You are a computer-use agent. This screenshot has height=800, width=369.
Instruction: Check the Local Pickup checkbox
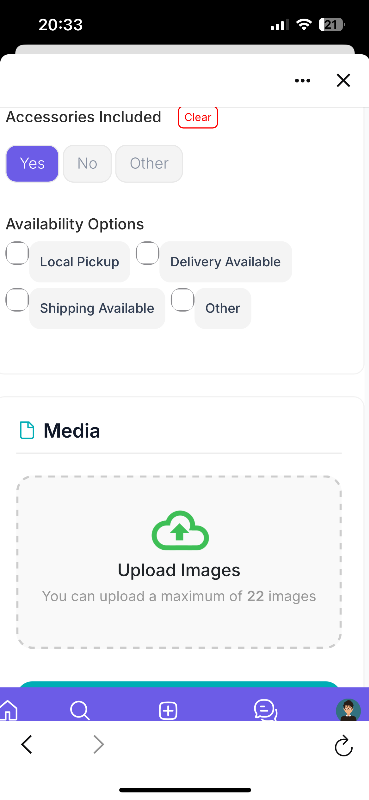17,253
